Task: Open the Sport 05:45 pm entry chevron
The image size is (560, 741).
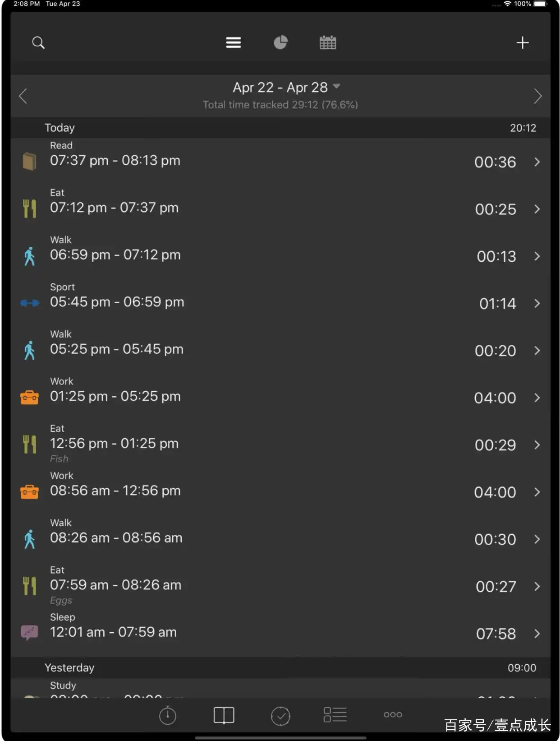Action: coord(537,303)
